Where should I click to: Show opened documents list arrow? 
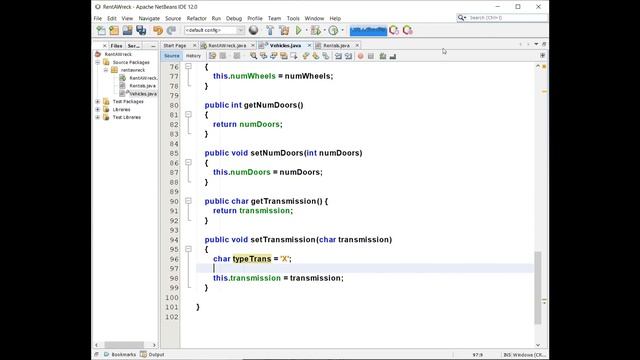point(536,44)
